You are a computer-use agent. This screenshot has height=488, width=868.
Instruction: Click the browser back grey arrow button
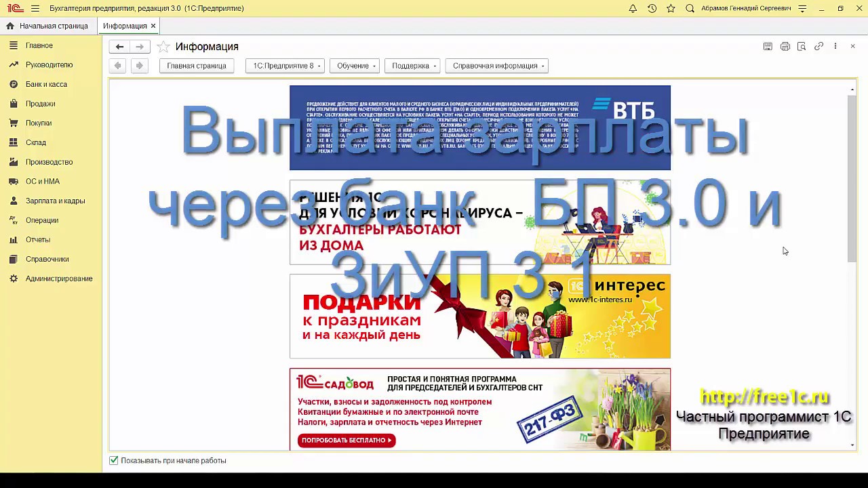(118, 66)
